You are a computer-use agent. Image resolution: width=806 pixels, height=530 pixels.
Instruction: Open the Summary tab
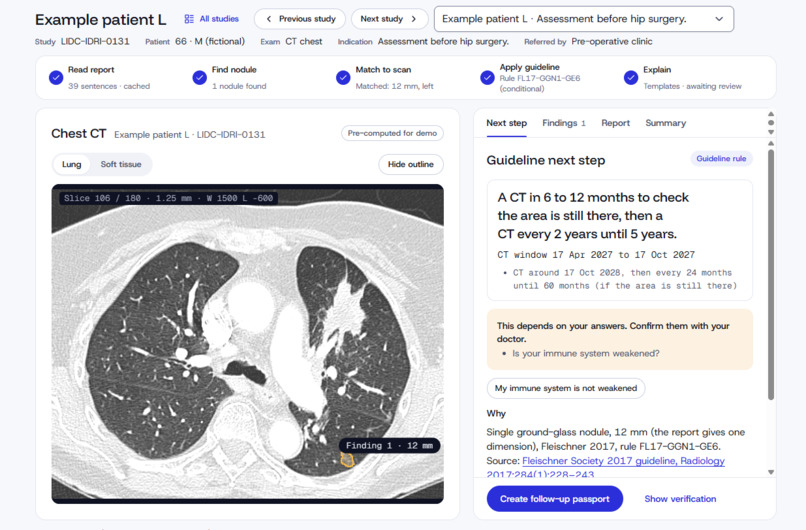[665, 123]
